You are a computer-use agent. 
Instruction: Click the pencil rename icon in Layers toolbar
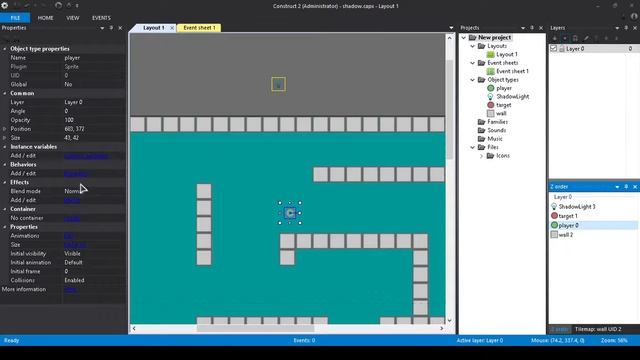click(586, 38)
